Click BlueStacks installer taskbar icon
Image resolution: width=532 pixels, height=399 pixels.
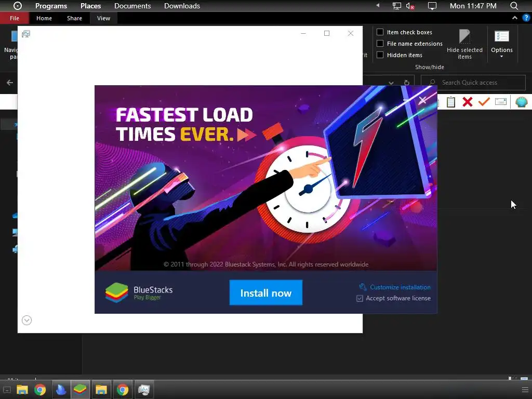pos(80,390)
